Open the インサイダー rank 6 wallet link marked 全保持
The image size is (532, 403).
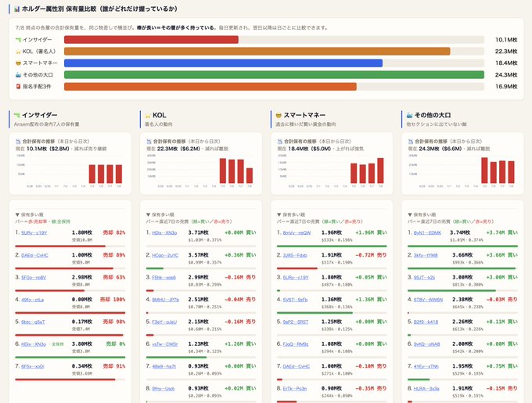tap(34, 344)
